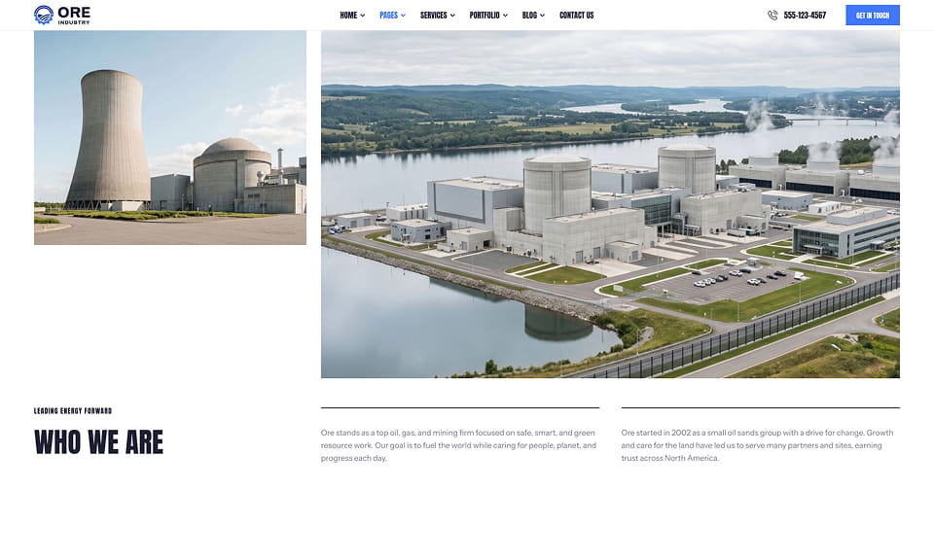The width and height of the screenshot is (934, 560).
Task: Click the ORE Industry logo text
Action: 74,15
